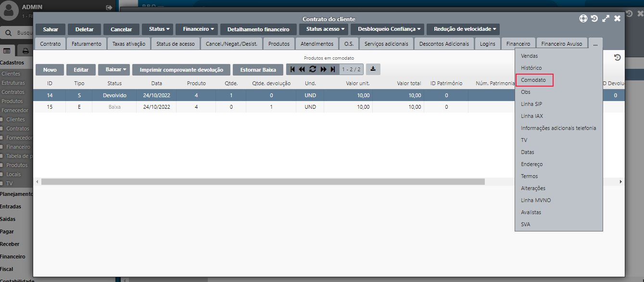The image size is (644, 282).
Task: Click the Salvar button
Action: (x=51, y=29)
